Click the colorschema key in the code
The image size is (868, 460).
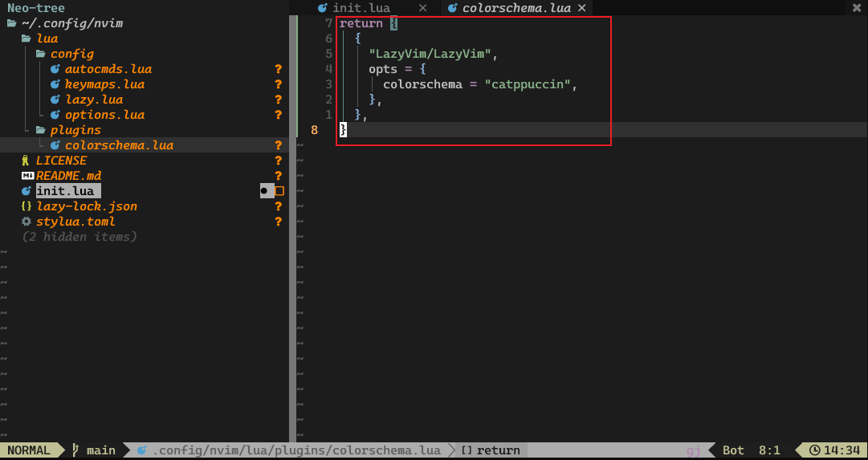pyautogui.click(x=423, y=84)
